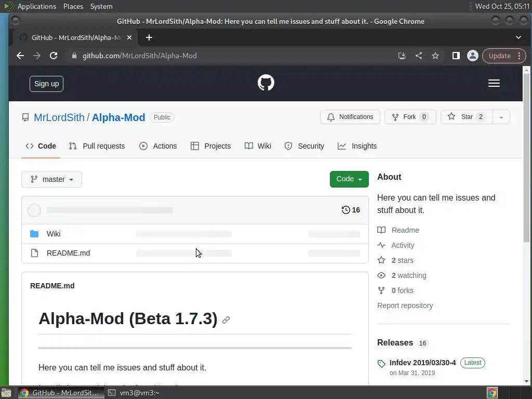This screenshot has width=532, height=399.
Task: Click the Chrome GitHub taskbar entry
Action: coord(61,393)
